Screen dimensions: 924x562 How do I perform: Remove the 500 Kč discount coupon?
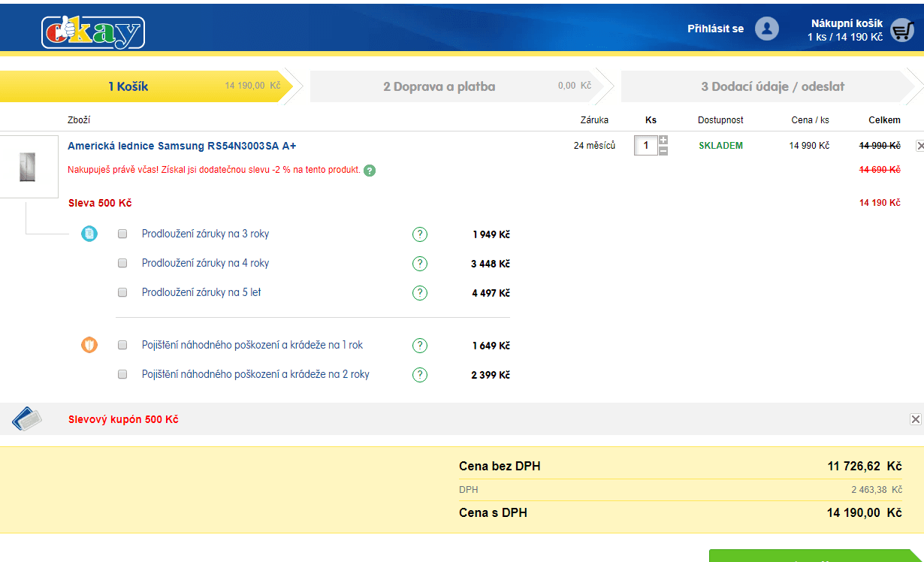pos(915,419)
